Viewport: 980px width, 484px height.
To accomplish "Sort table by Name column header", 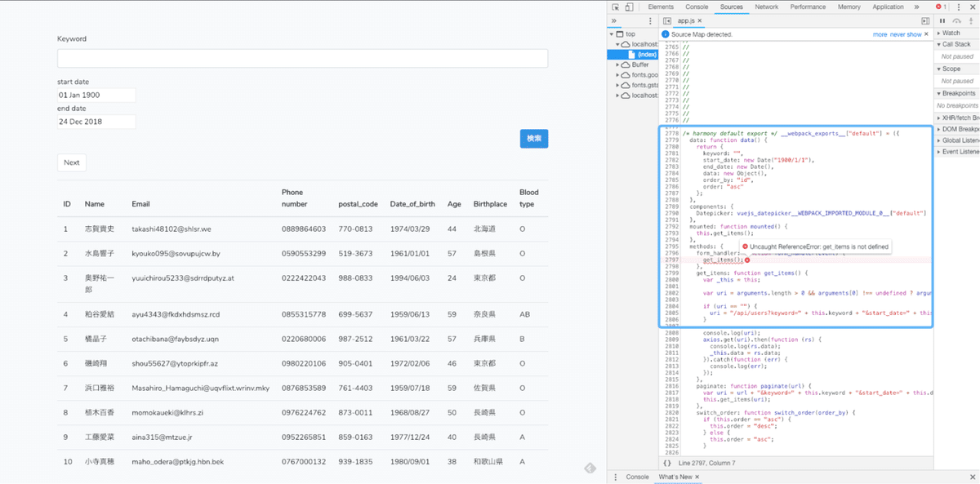I will (95, 204).
